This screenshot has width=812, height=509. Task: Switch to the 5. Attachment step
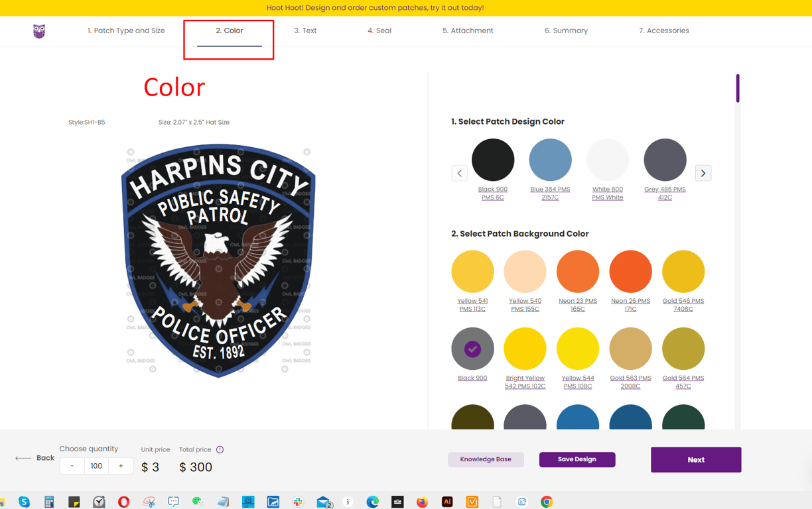tap(468, 30)
